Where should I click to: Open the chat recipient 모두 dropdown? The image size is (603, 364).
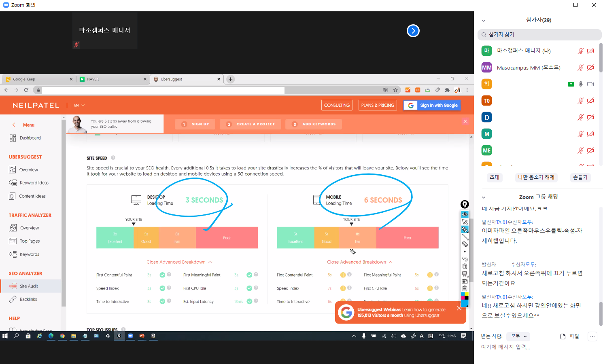tap(518, 336)
